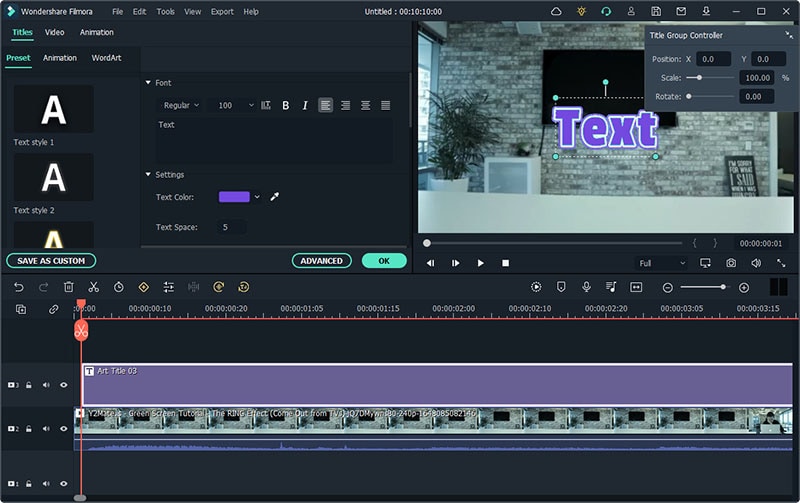Open the Export menu
800x503 pixels.
tap(222, 11)
